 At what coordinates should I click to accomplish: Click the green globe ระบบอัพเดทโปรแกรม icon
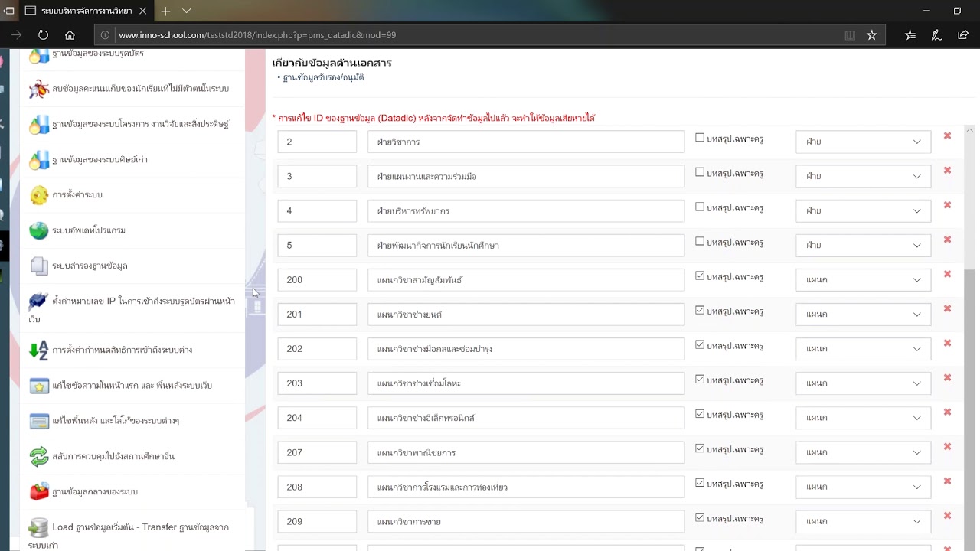click(39, 230)
